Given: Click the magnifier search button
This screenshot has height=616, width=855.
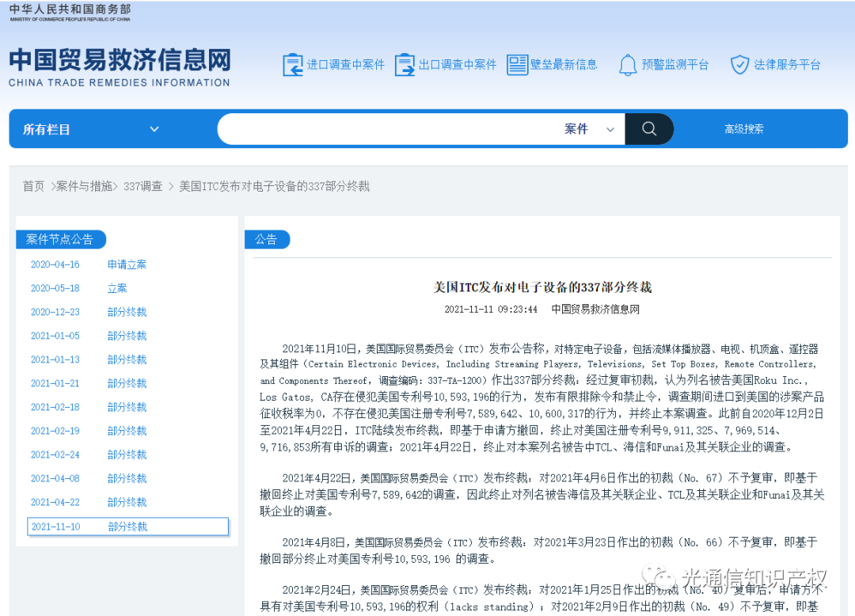Looking at the screenshot, I should coord(649,129).
